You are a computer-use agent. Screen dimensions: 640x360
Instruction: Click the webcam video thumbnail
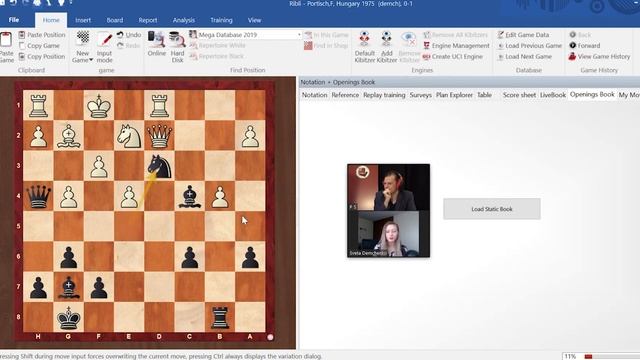coord(389,211)
